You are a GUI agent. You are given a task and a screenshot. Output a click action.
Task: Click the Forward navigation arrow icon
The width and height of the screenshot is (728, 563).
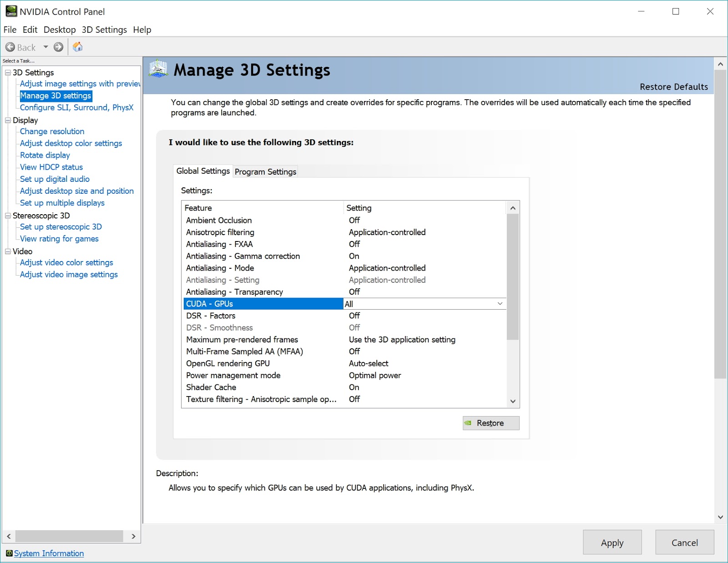(x=58, y=47)
